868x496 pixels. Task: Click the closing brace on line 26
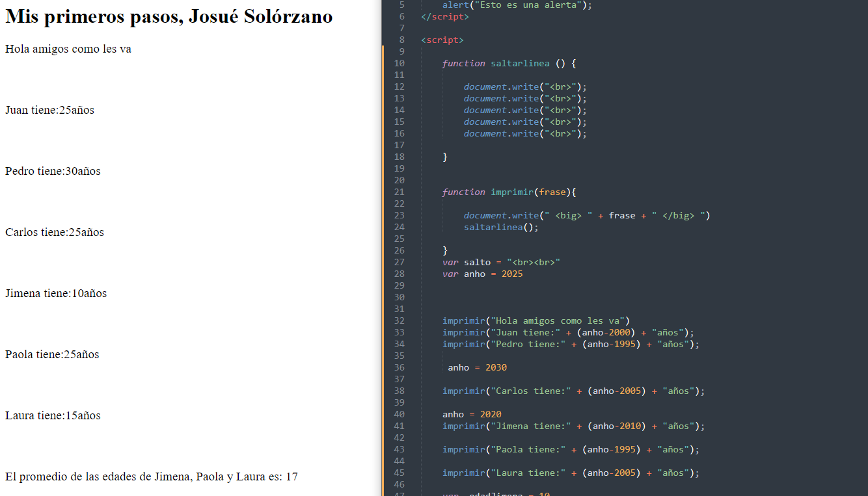pyautogui.click(x=445, y=250)
